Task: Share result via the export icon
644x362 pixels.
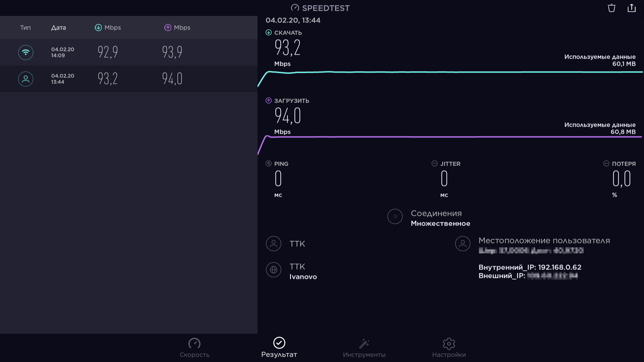Action: click(631, 8)
